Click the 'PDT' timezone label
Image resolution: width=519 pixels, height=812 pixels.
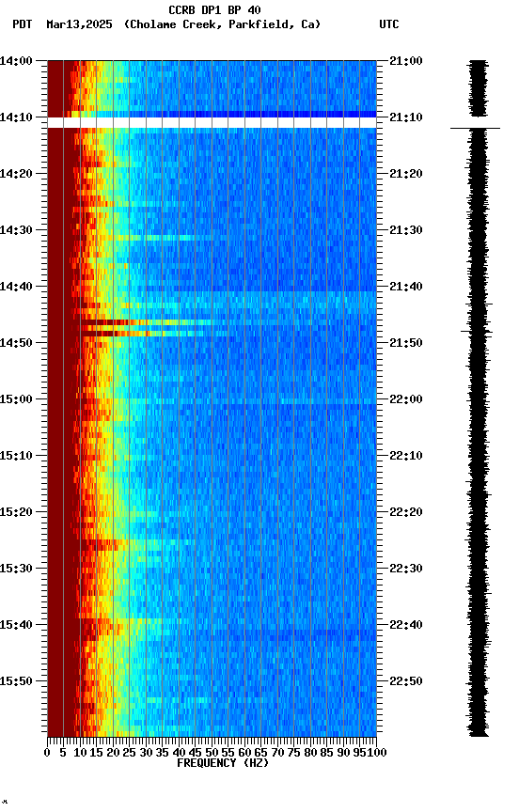pos(23,24)
